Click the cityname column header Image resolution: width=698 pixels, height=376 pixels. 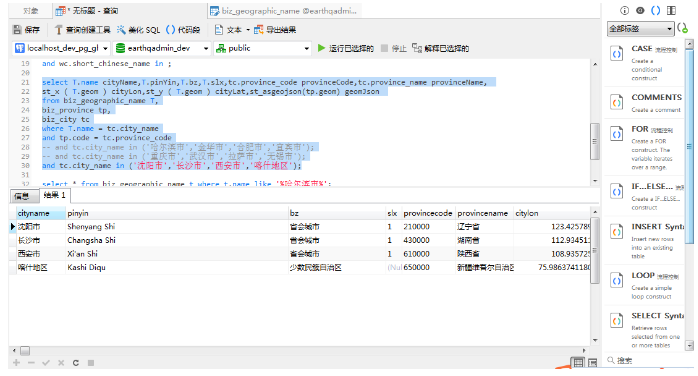click(41, 213)
